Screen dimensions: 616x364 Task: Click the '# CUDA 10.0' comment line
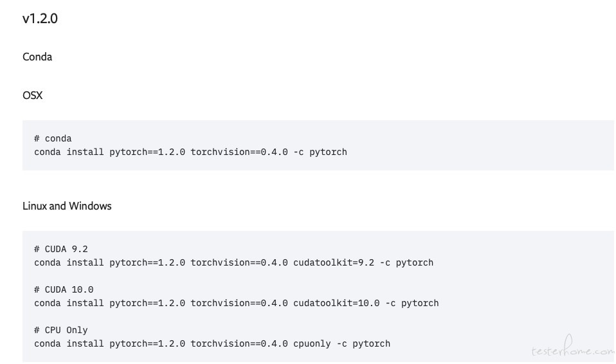(x=64, y=289)
